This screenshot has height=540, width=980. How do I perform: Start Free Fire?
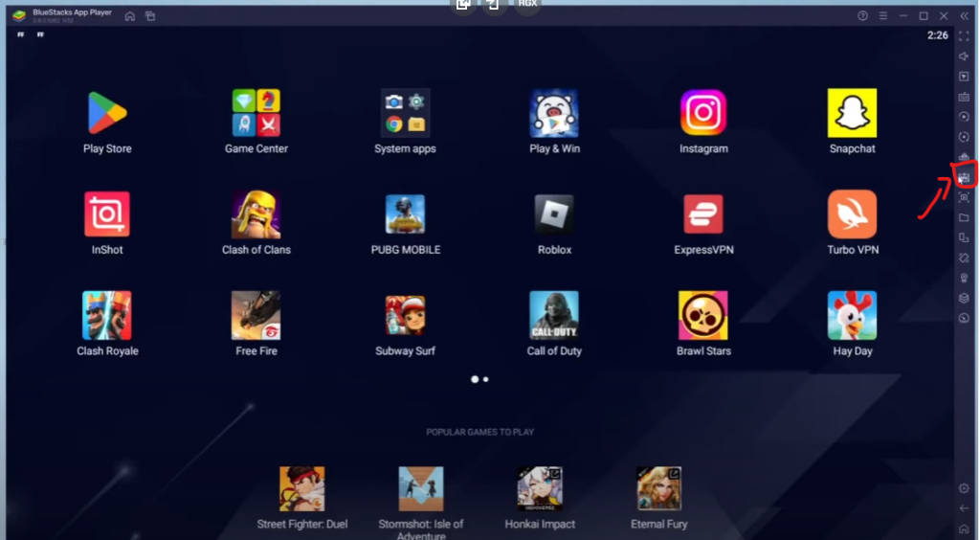[256, 316]
